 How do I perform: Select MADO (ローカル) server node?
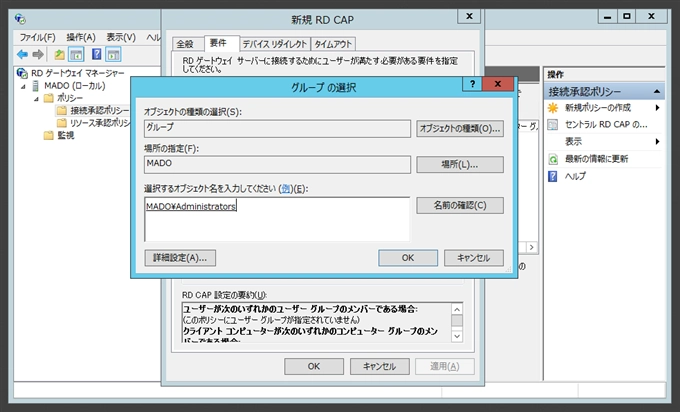[74, 85]
